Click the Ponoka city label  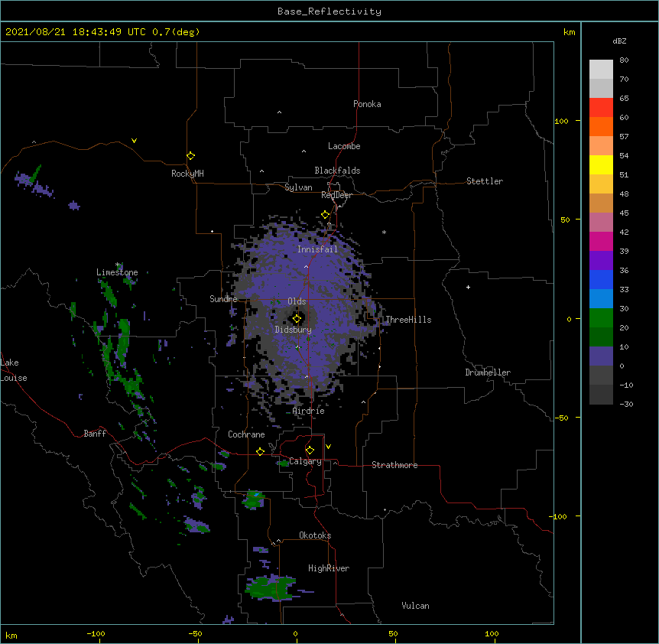tap(367, 104)
